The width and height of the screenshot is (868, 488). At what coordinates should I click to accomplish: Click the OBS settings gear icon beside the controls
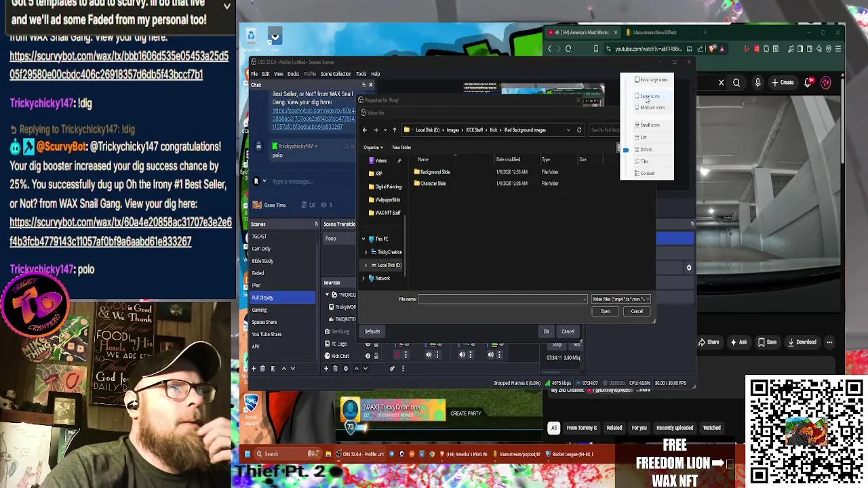pyautogui.click(x=689, y=268)
